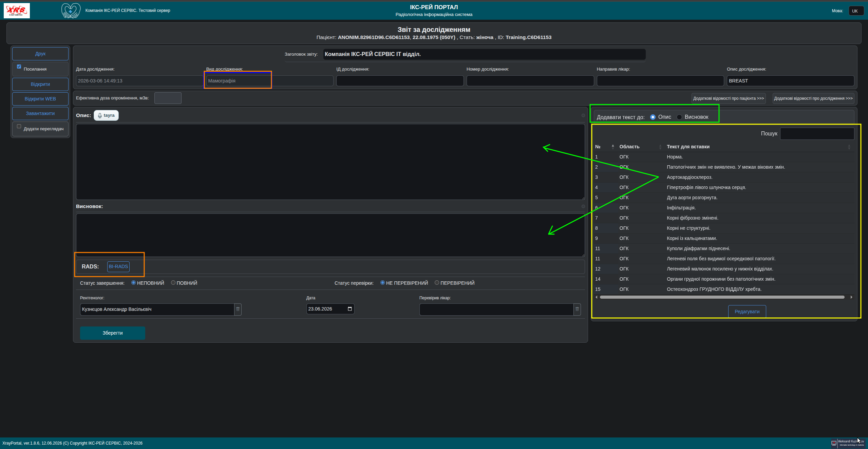
Task: Click the trash icon beside Перевірив лікар field
Action: 577,309
